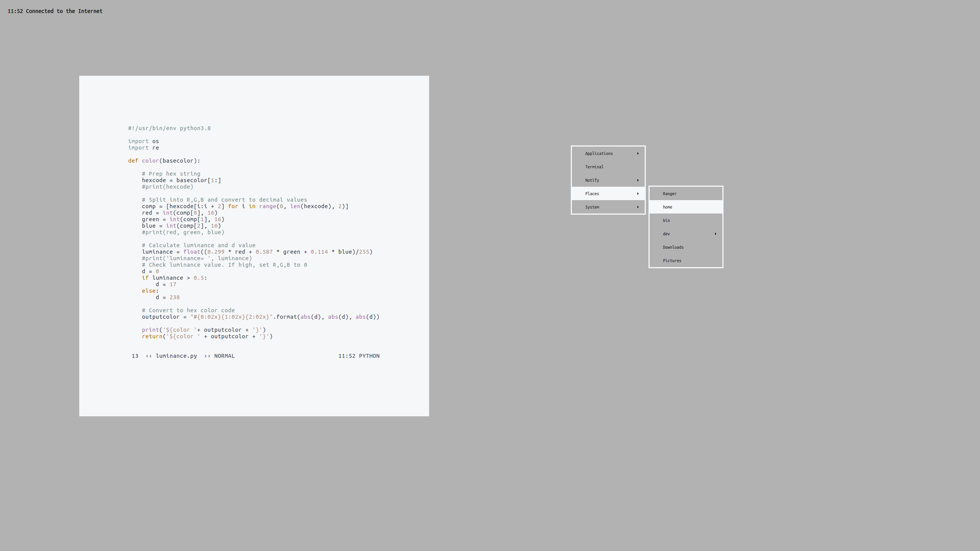Expand the dev folder submenu arrow

click(715, 234)
